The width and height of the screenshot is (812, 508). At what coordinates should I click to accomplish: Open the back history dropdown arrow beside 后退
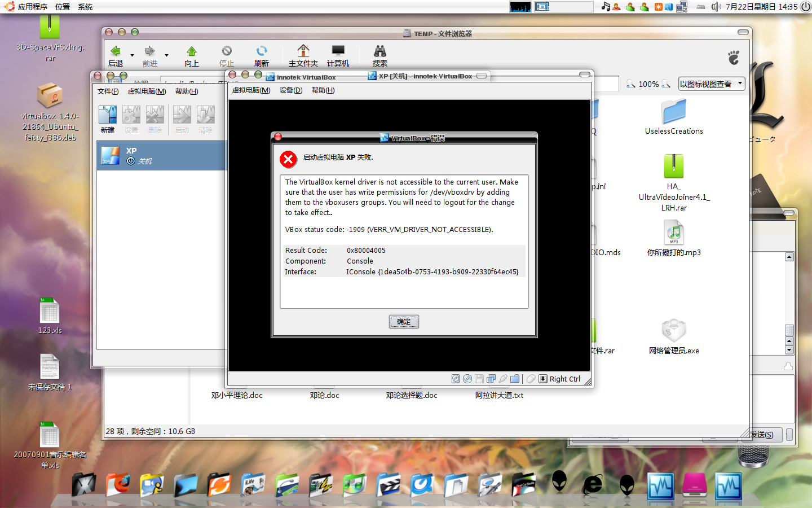[x=132, y=55]
